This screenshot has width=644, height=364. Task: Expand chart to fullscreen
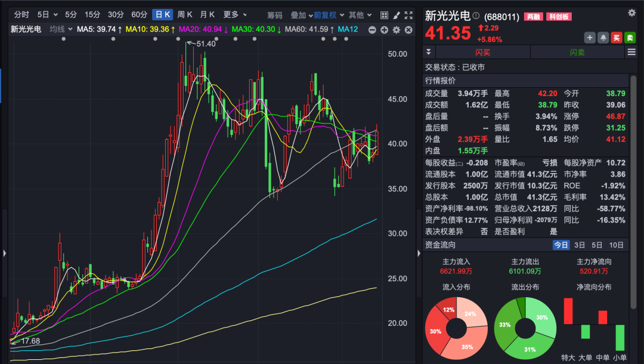(408, 15)
